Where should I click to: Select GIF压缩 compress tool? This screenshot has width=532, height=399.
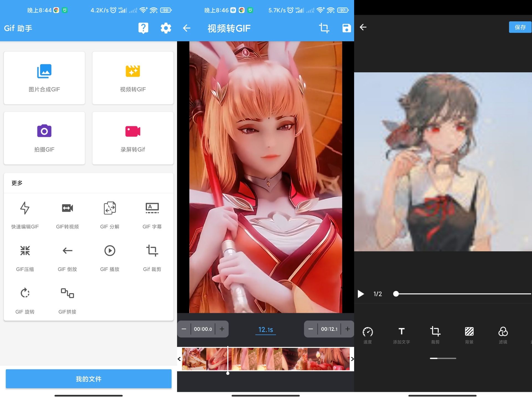coord(25,258)
